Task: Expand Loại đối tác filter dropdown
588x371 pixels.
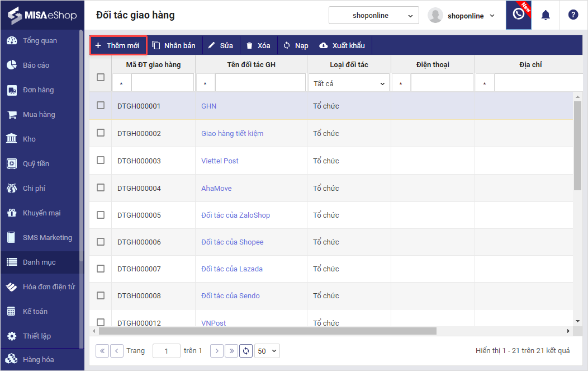Action: [x=349, y=83]
